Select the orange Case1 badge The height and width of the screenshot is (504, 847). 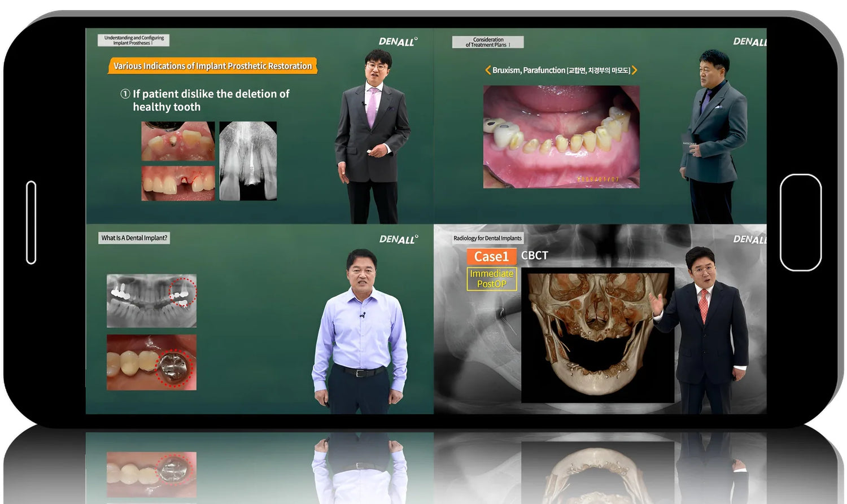click(491, 256)
